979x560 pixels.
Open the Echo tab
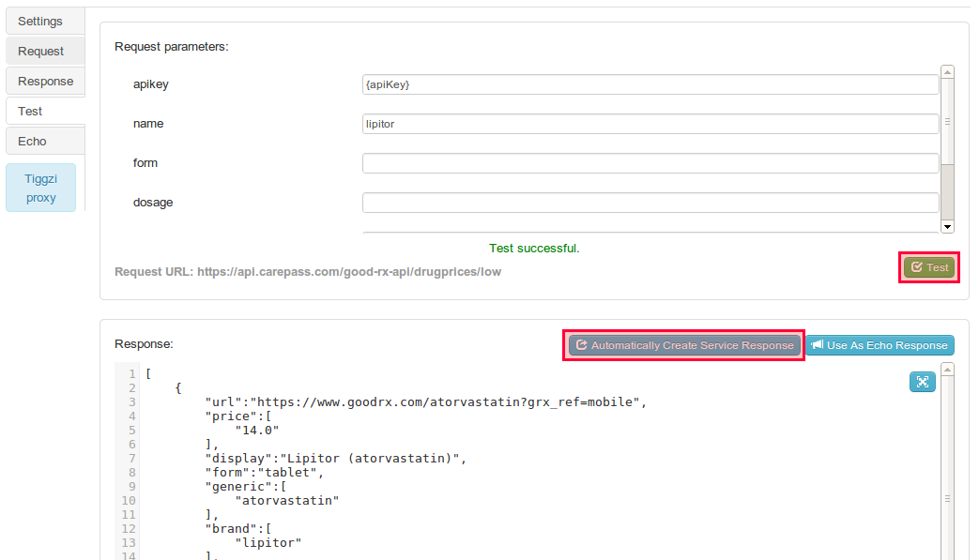point(32,141)
